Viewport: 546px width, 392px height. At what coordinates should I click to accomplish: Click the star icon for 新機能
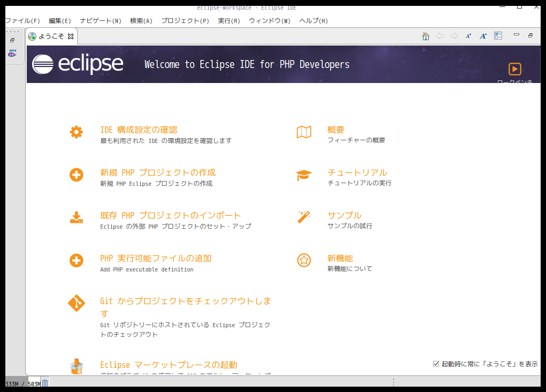[304, 260]
